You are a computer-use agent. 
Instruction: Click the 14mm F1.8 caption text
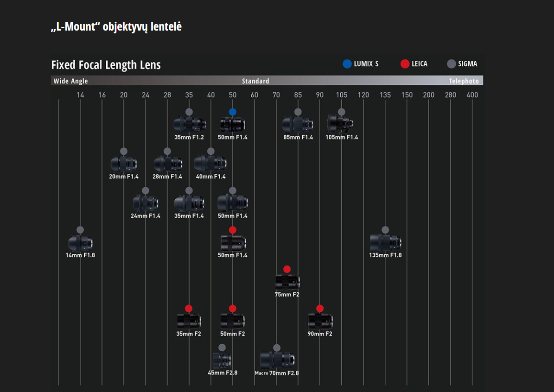click(x=80, y=255)
